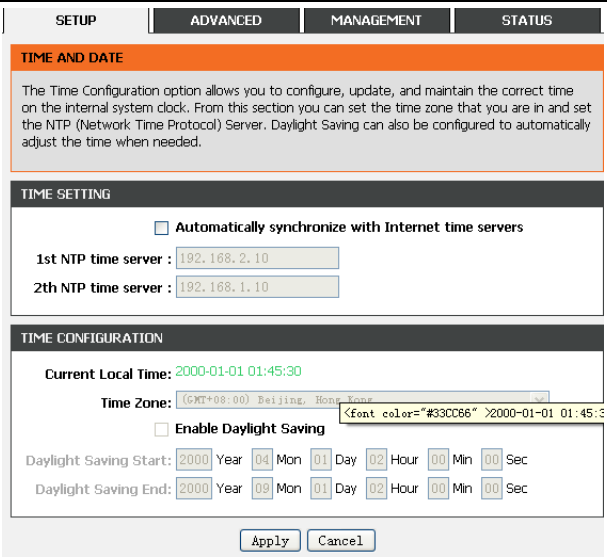Select the Daylight Saving End Year field
This screenshot has height=557, width=607.
pos(194,488)
